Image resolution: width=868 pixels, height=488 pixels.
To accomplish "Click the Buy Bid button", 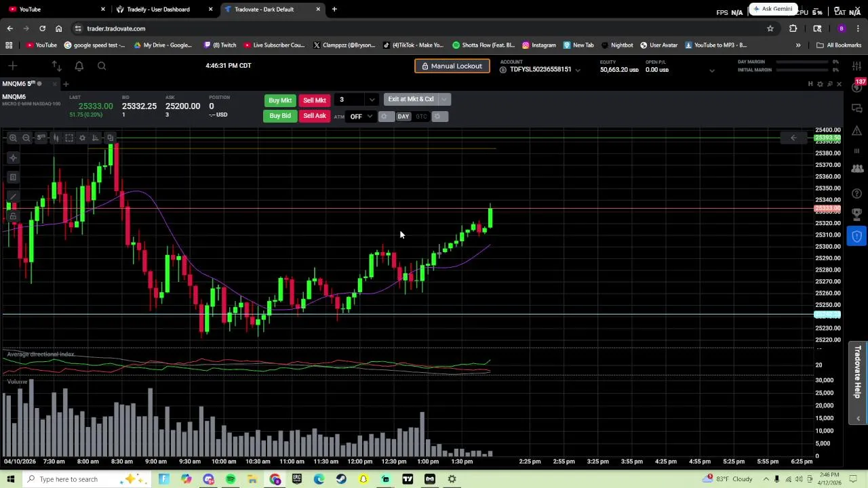I will click(280, 116).
